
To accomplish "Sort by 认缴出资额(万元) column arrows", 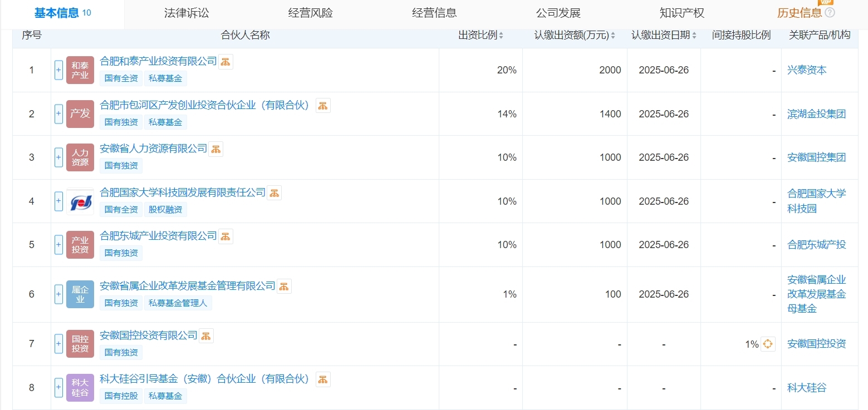I will point(613,36).
